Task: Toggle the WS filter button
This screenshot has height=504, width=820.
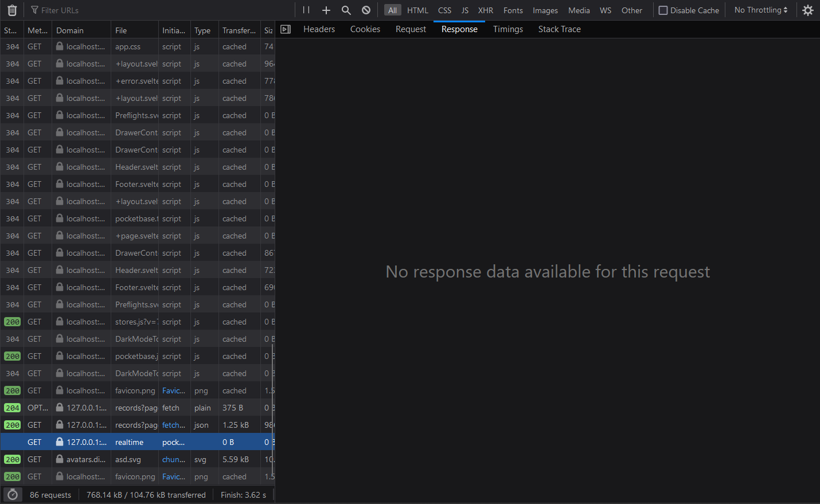Action: tap(605, 10)
